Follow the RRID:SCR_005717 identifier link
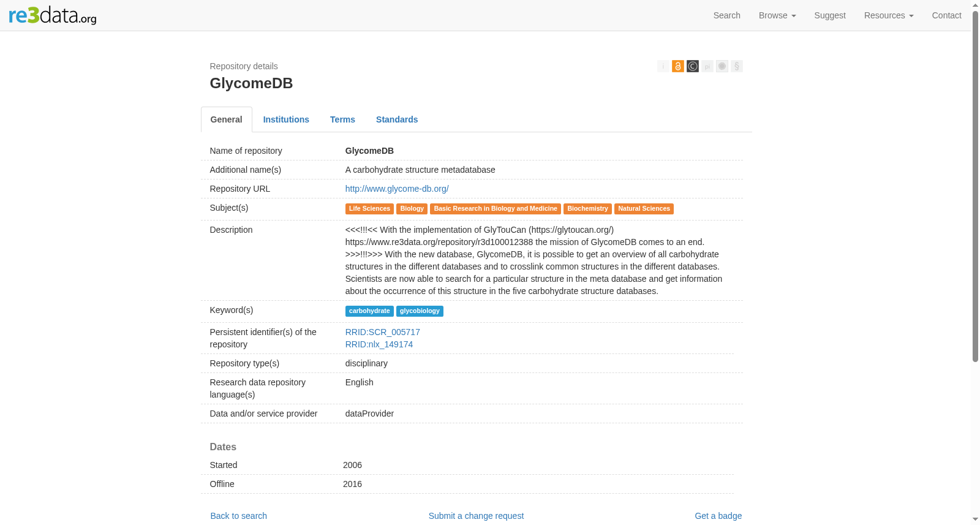 (x=383, y=332)
